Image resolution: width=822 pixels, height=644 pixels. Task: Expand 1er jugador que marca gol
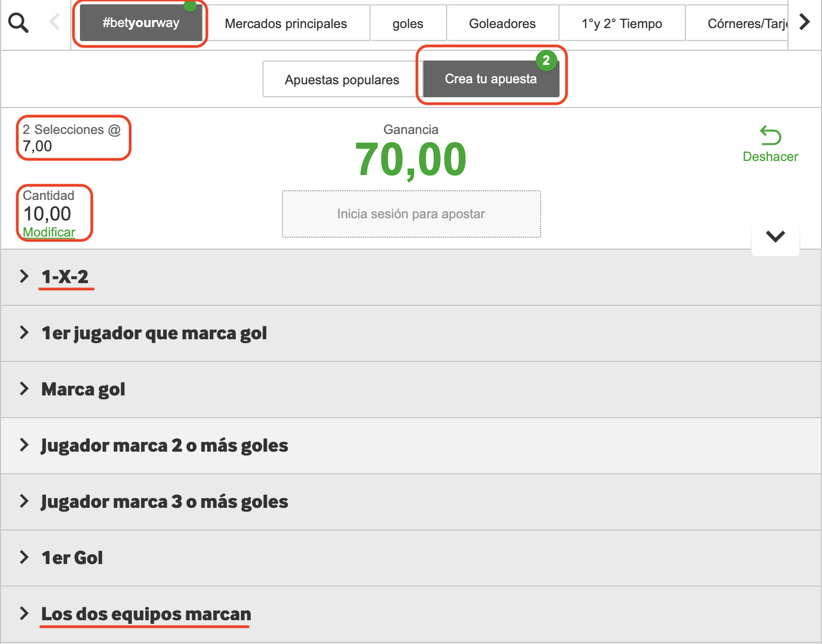154,333
